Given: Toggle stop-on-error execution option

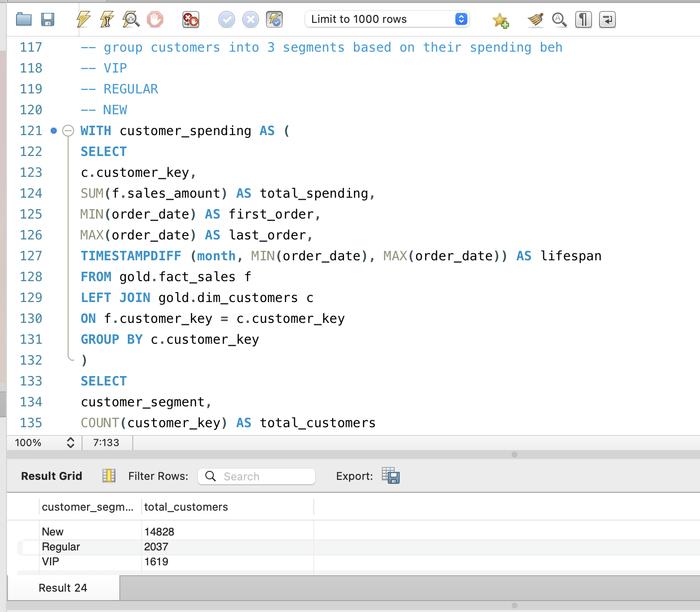Looking at the screenshot, I should point(191,20).
